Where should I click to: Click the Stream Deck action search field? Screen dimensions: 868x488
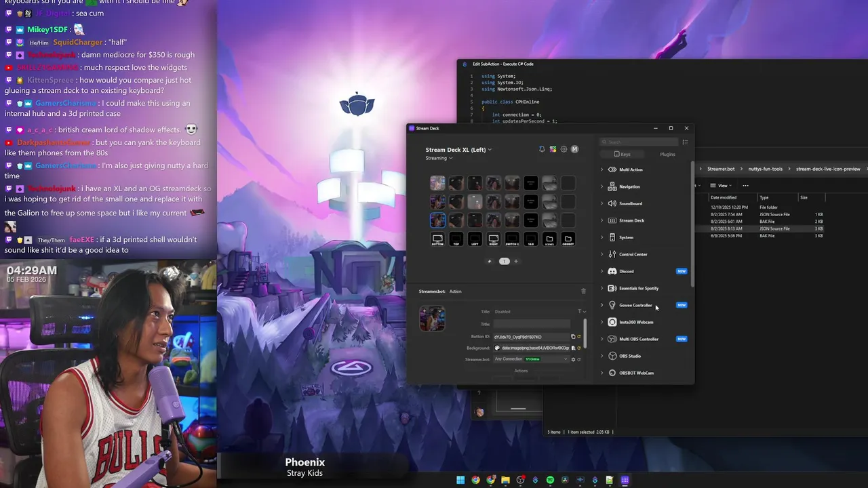[639, 142]
